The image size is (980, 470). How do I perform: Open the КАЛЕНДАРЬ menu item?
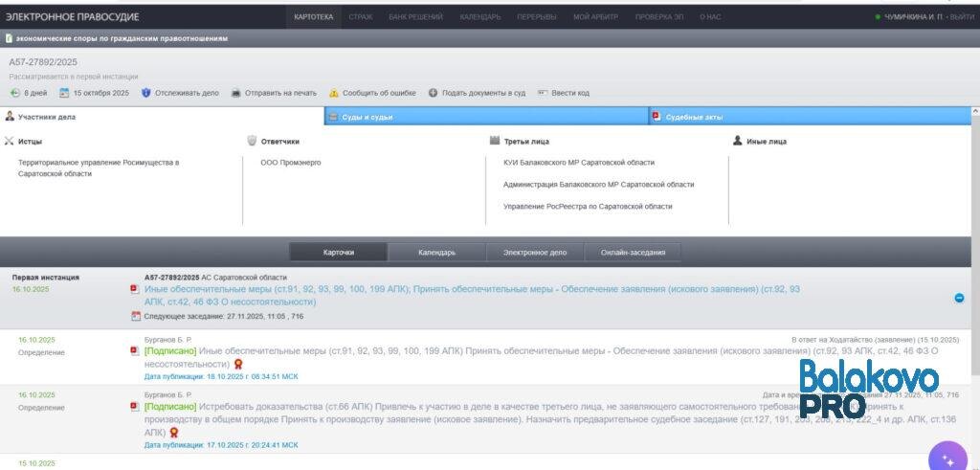point(480,17)
